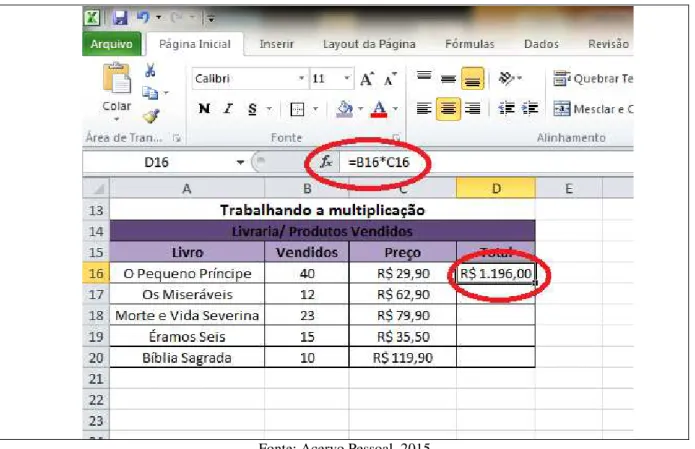This screenshot has width=695, height=449.
Task: Copy the selection with the copy icon
Action: click(x=150, y=93)
